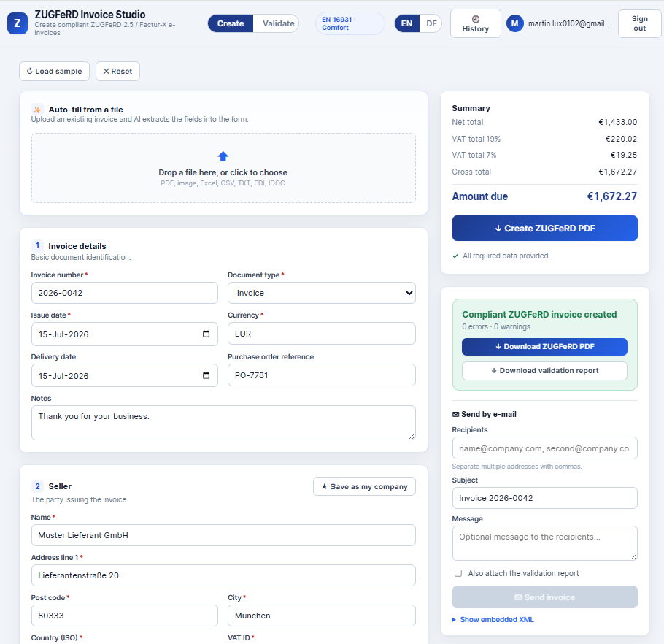Select EN language
664x644 pixels.
point(406,23)
